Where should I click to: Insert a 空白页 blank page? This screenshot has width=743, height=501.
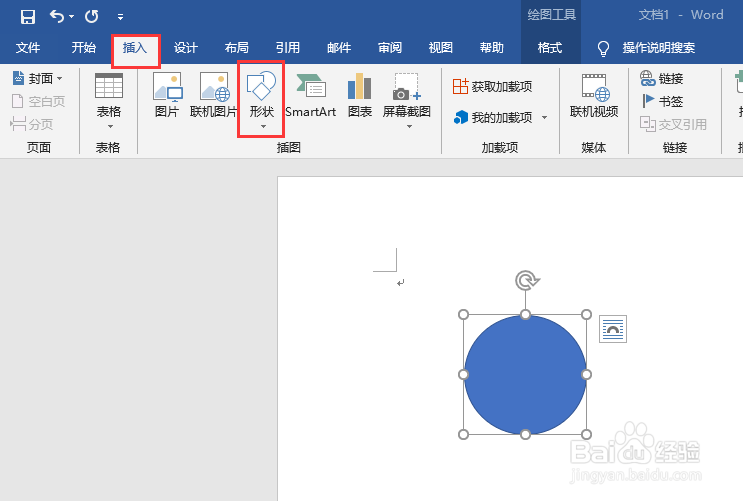point(39,101)
